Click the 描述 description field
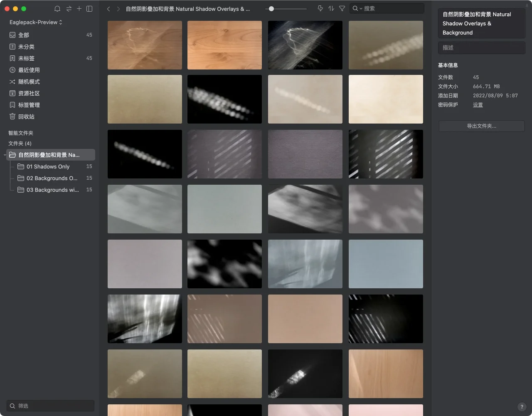The height and width of the screenshot is (416, 532). (x=482, y=47)
